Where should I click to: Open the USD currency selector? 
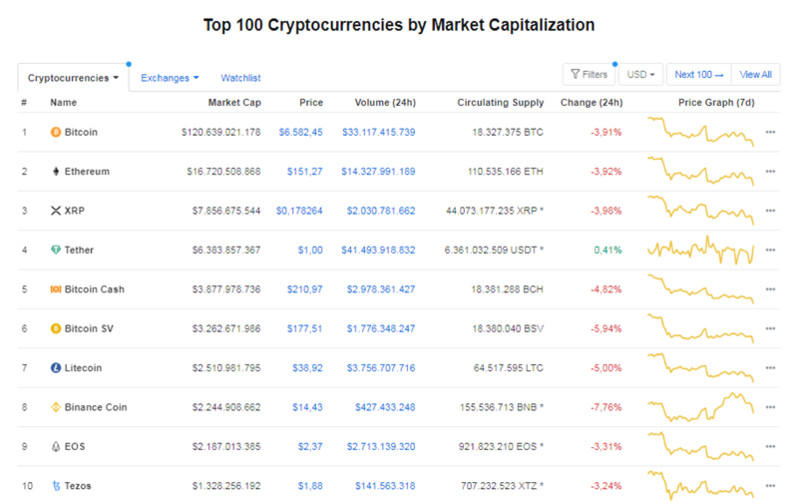pos(641,74)
